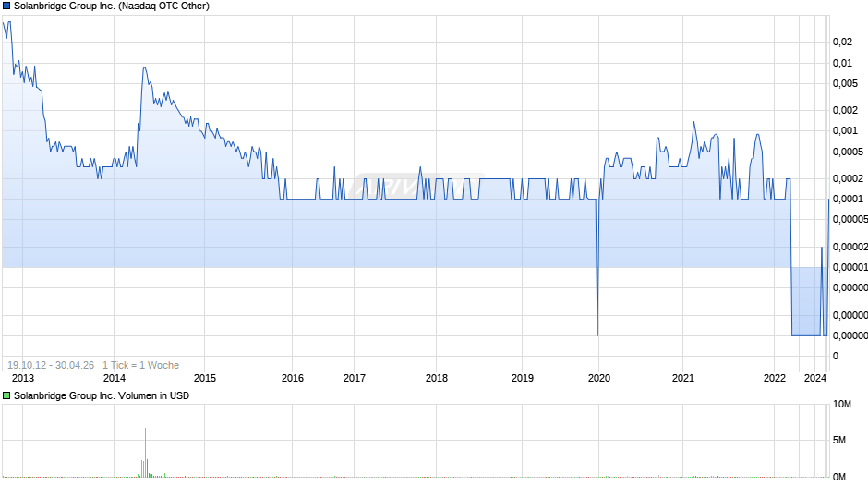Click the 2013 x-axis label

point(23,378)
